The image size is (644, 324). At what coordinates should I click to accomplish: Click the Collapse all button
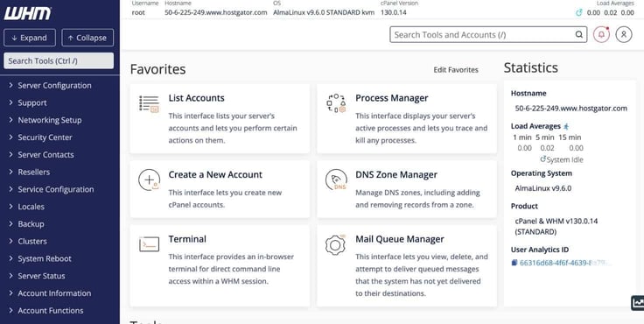point(87,38)
